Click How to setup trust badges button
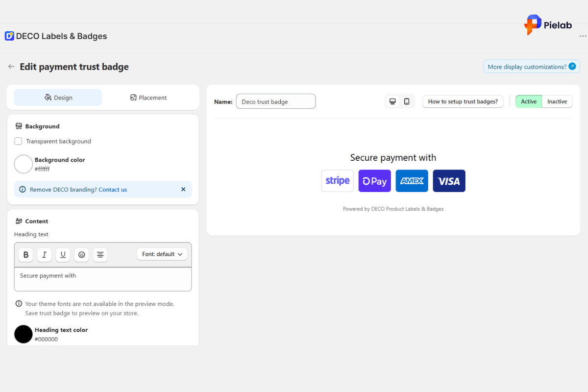The width and height of the screenshot is (588, 392). [463, 101]
